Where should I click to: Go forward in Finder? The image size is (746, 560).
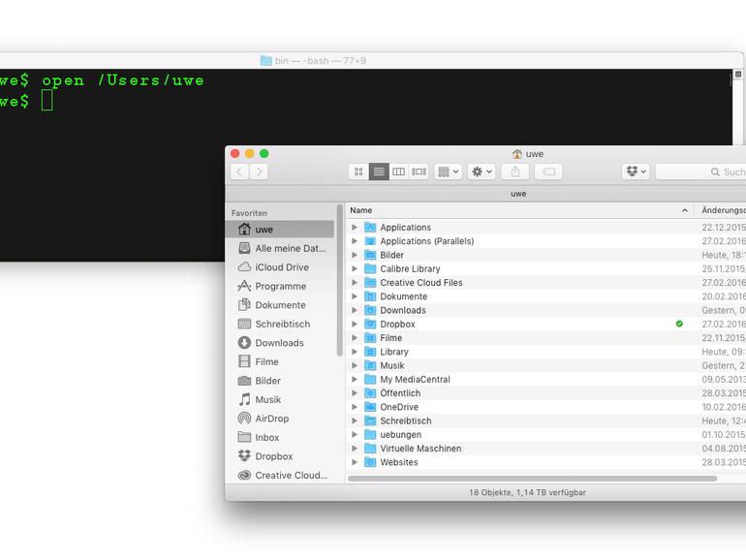tap(259, 171)
